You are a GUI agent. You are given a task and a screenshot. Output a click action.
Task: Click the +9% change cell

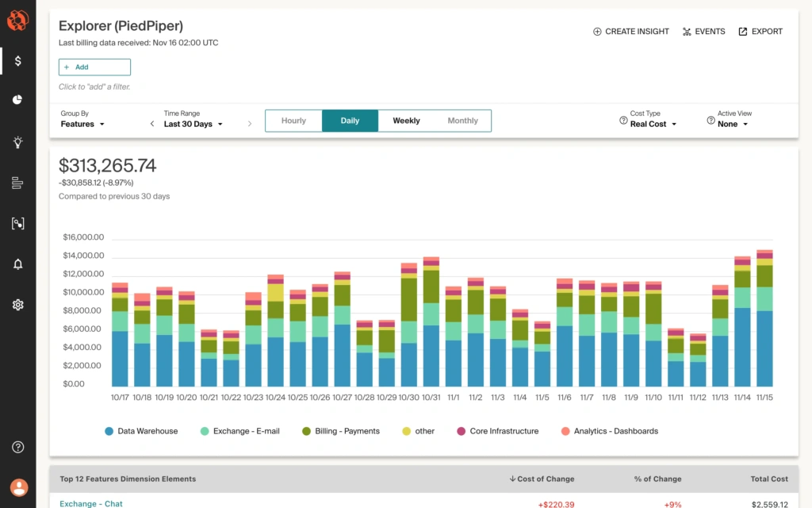tap(672, 504)
